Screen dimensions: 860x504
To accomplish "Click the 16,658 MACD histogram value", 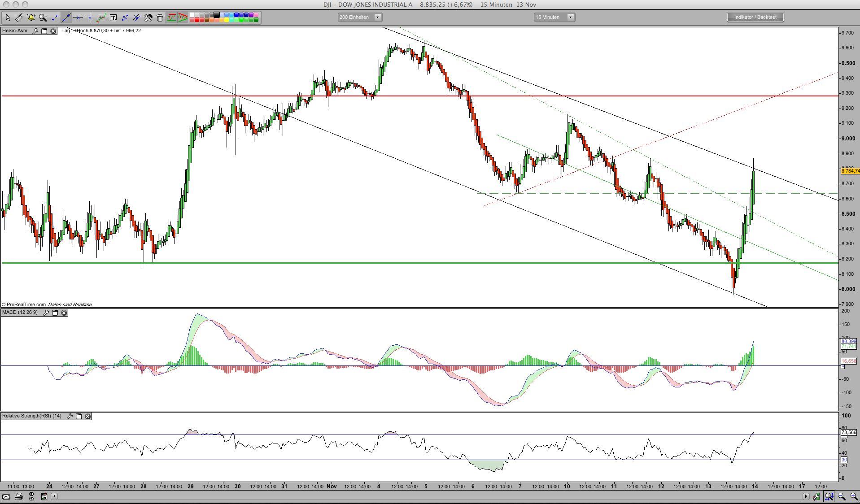I will (x=849, y=361).
